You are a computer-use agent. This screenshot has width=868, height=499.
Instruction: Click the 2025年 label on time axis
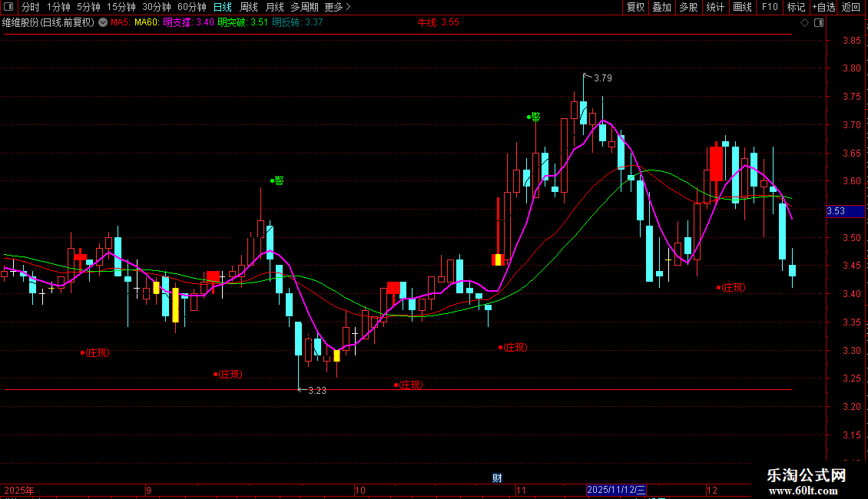click(x=19, y=490)
